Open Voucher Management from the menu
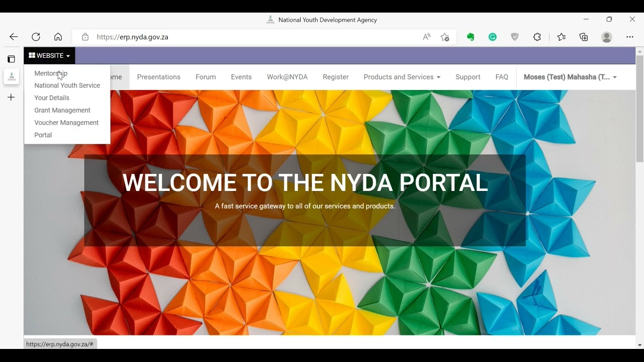This screenshot has width=644, height=362. (x=66, y=123)
